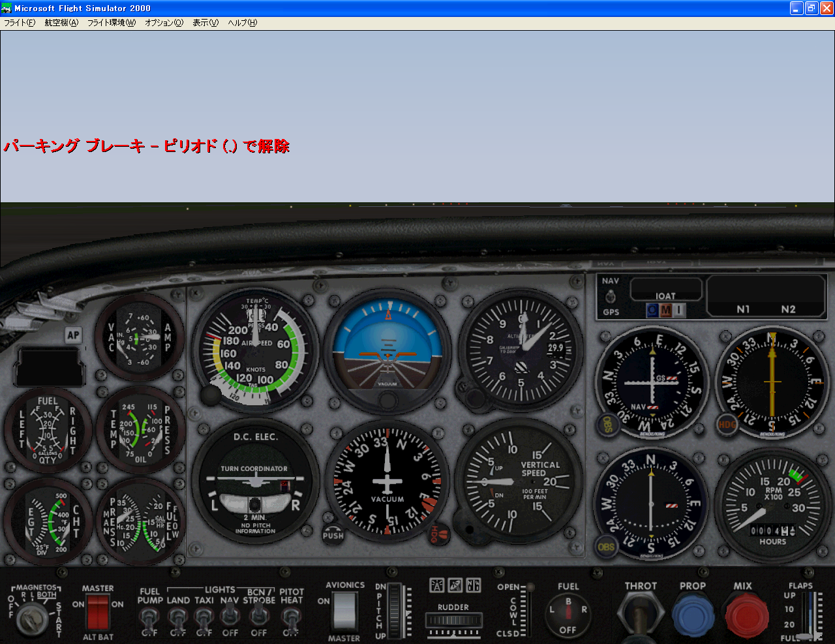
Task: Click the orange HDG knob on the ADF gauge
Action: [x=727, y=424]
